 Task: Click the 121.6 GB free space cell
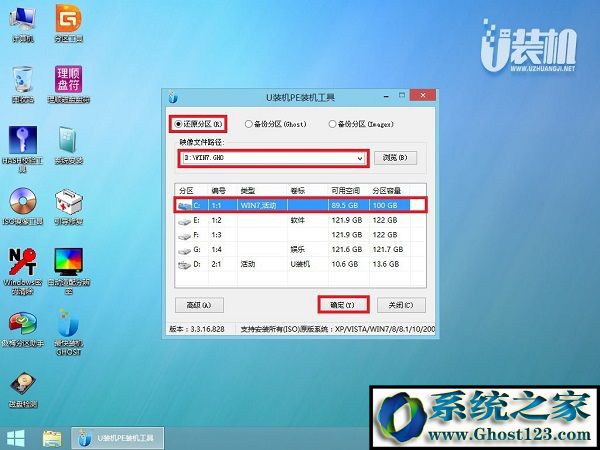click(347, 249)
